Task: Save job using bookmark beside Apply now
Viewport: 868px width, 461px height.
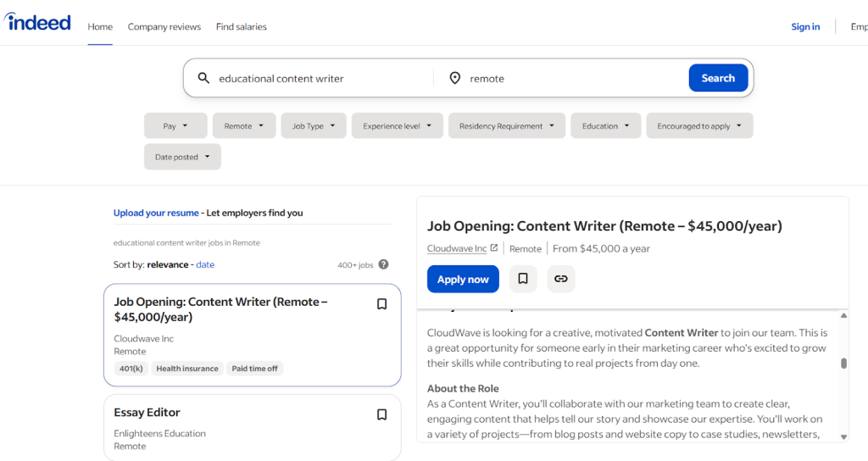Action: click(x=523, y=279)
